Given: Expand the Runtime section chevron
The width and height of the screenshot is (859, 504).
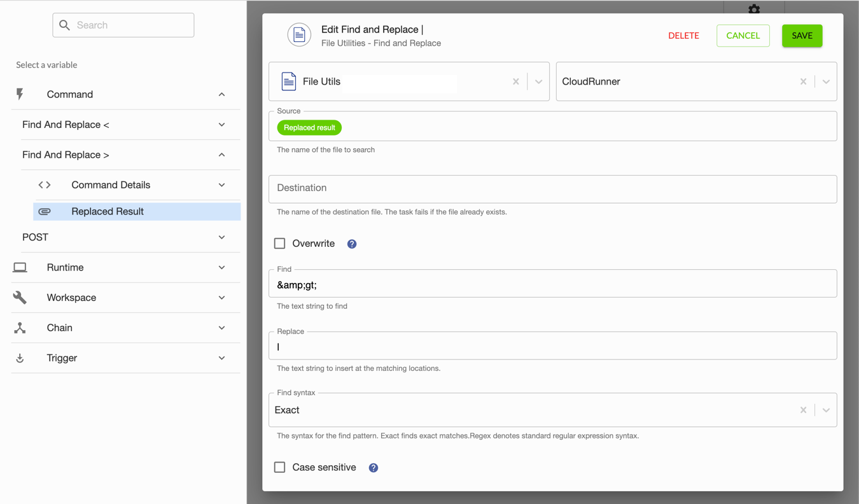Looking at the screenshot, I should pos(221,268).
